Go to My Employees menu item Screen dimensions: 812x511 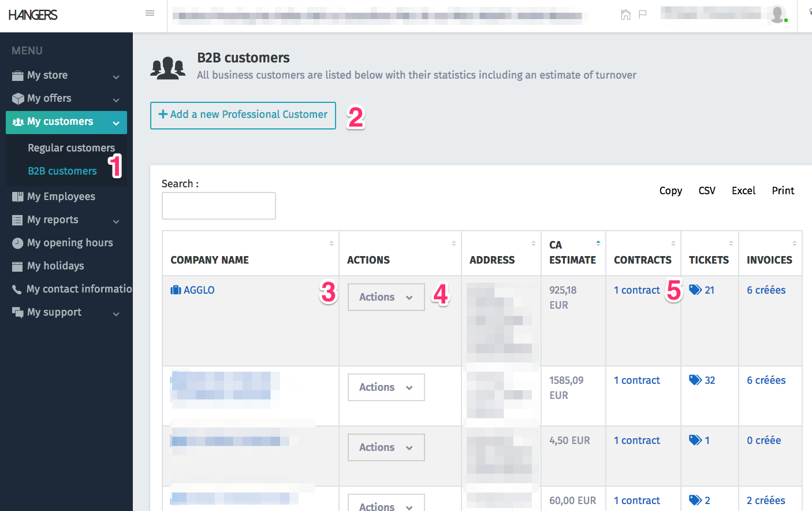(x=61, y=197)
